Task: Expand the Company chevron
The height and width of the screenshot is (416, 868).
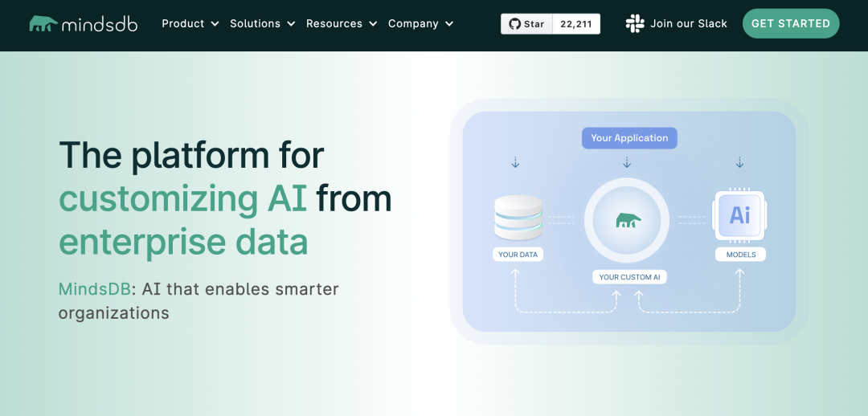Action: click(x=449, y=24)
